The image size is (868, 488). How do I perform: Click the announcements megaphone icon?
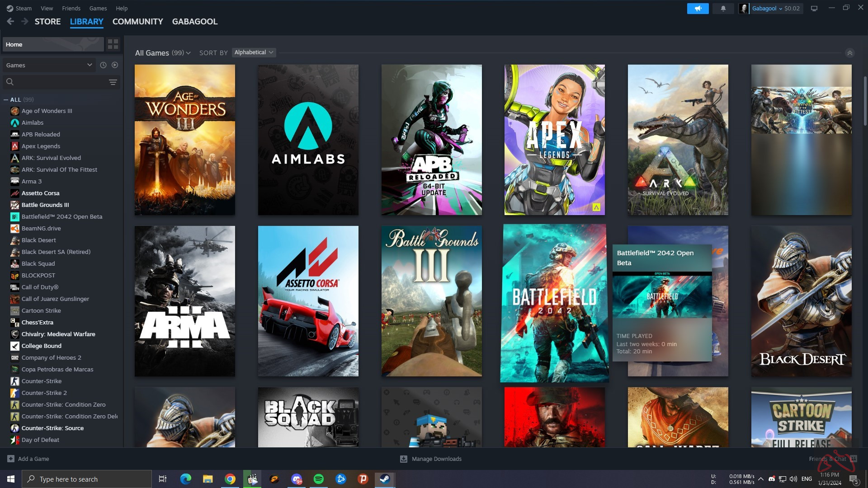click(x=698, y=9)
